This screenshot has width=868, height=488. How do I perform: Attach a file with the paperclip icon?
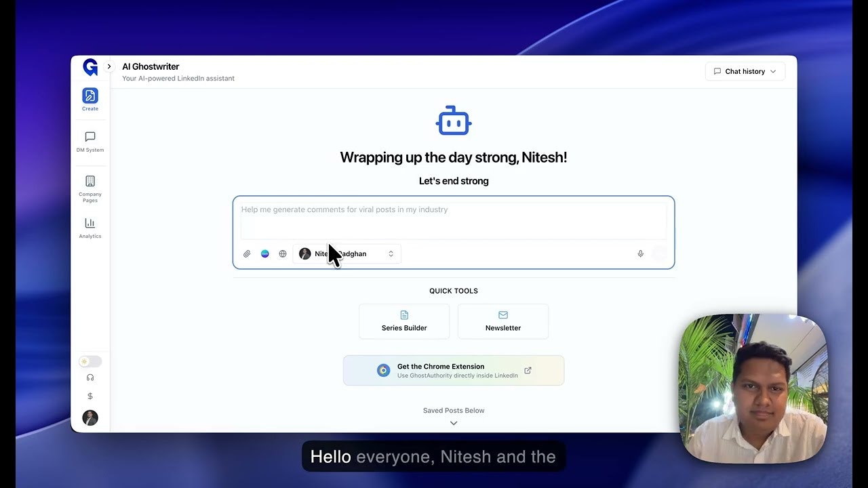tap(247, 253)
